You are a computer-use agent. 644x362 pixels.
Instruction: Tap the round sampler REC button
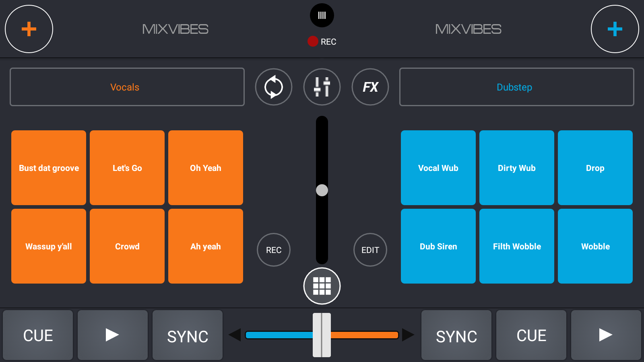coord(274,250)
